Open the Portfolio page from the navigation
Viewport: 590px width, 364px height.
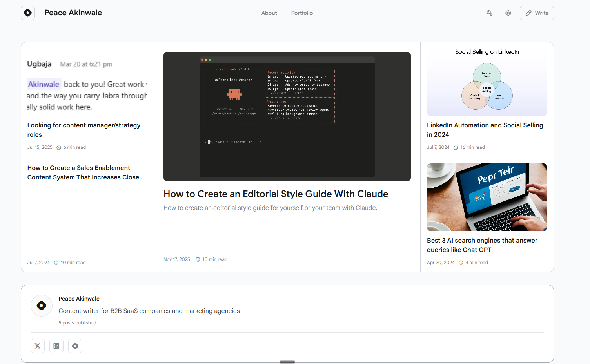[x=302, y=13]
